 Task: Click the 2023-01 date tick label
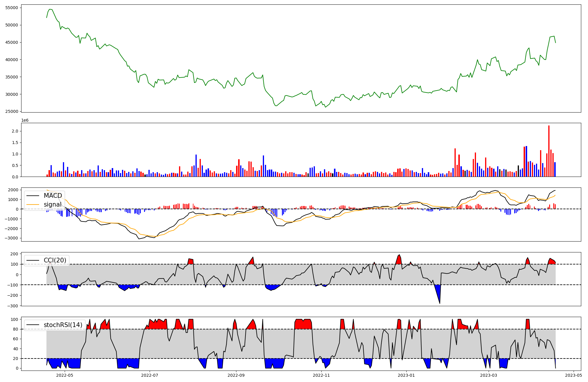pyautogui.click(x=406, y=375)
